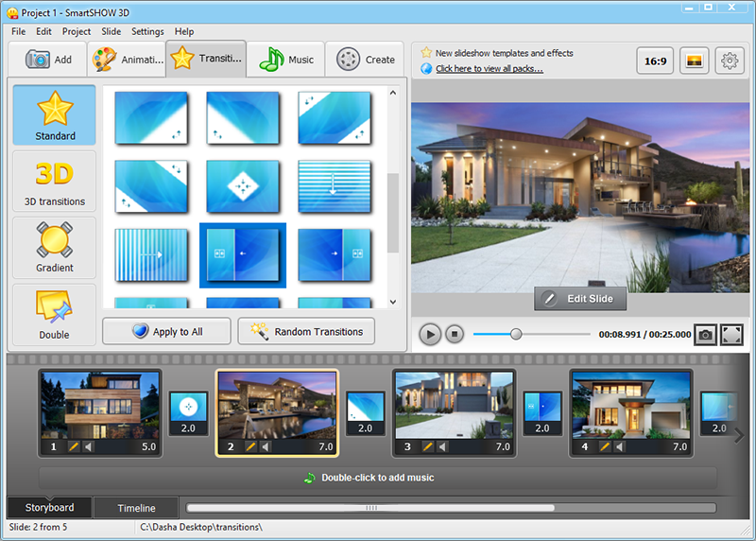756x541 pixels.
Task: Click the pencil edit icon on slide 3
Action: pos(427,446)
